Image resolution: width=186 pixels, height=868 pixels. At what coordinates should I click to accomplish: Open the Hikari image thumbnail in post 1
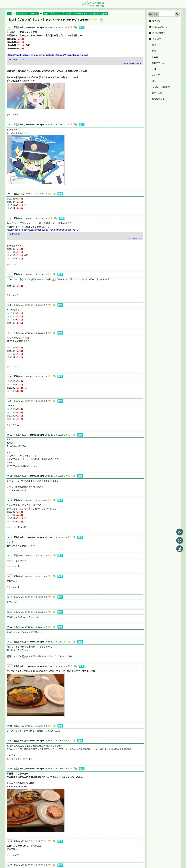point(35,96)
